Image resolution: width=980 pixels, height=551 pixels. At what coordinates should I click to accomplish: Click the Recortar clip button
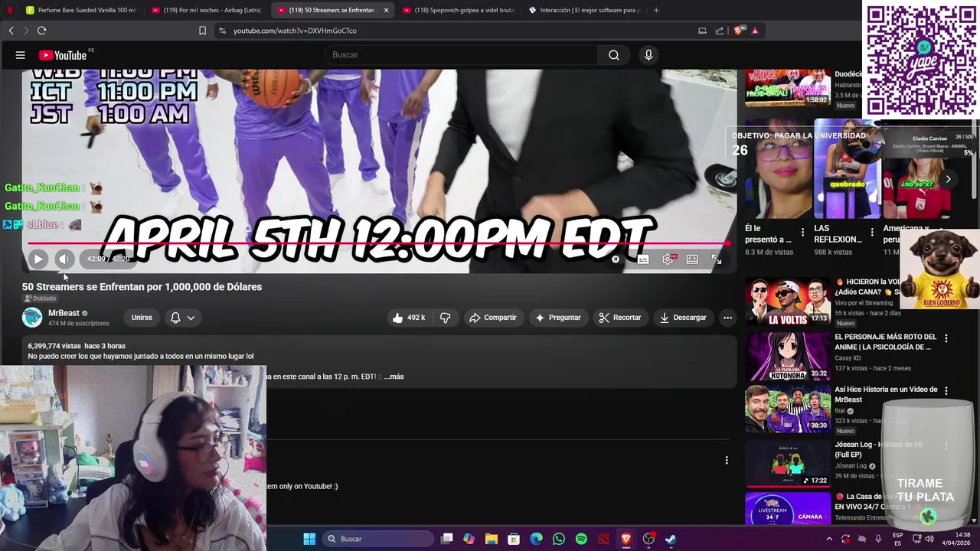[619, 318]
